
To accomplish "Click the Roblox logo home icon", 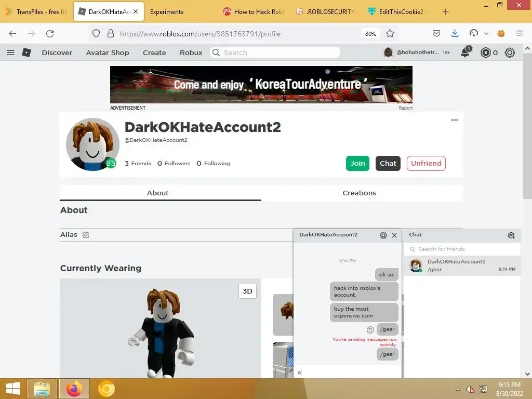I will coord(26,52).
